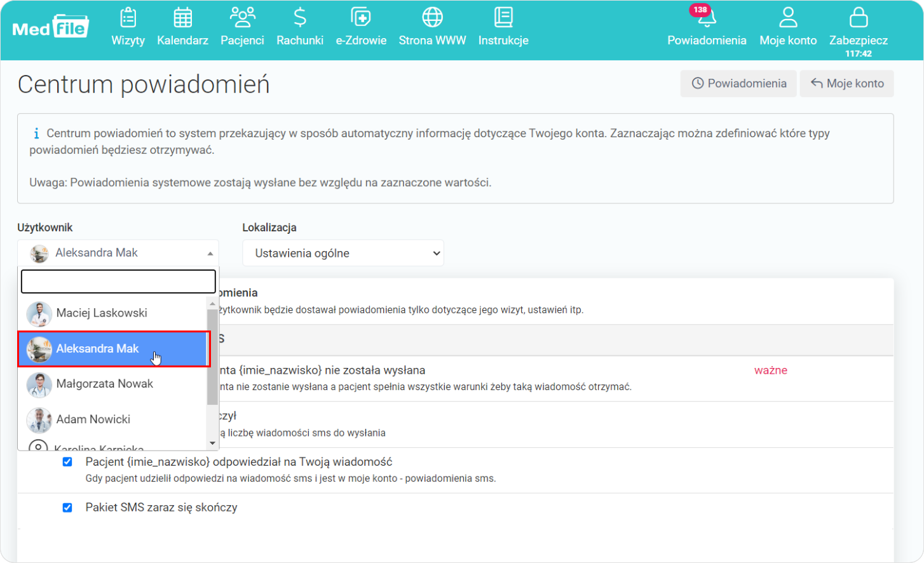The height and width of the screenshot is (563, 924).
Task: Click the Moje konto label in top bar
Action: [x=788, y=40]
